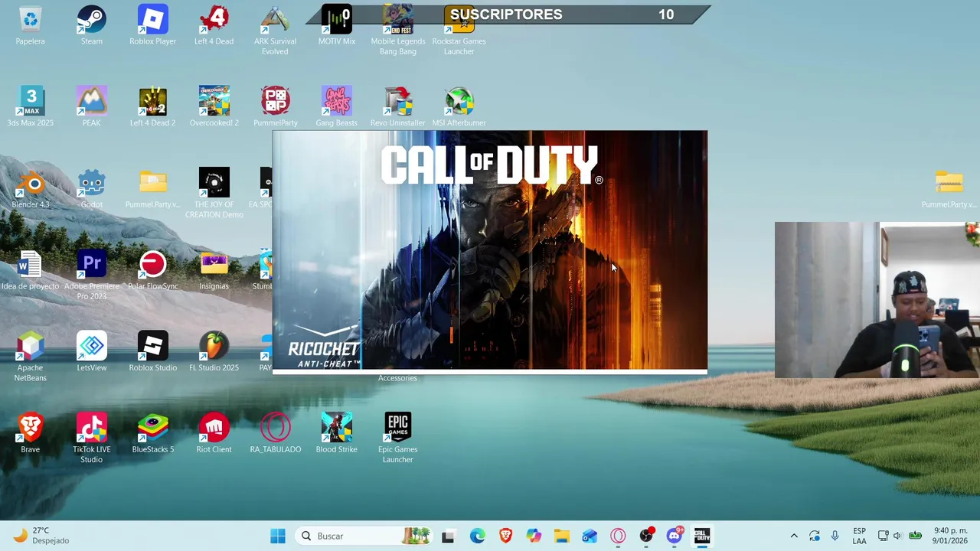980x551 pixels.
Task: Select THE JOY OF CREATION Demo icon
Action: (214, 194)
